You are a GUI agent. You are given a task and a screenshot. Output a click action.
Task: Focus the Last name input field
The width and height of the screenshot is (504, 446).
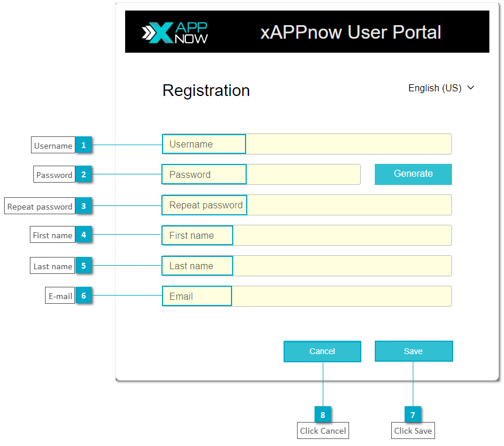click(306, 266)
